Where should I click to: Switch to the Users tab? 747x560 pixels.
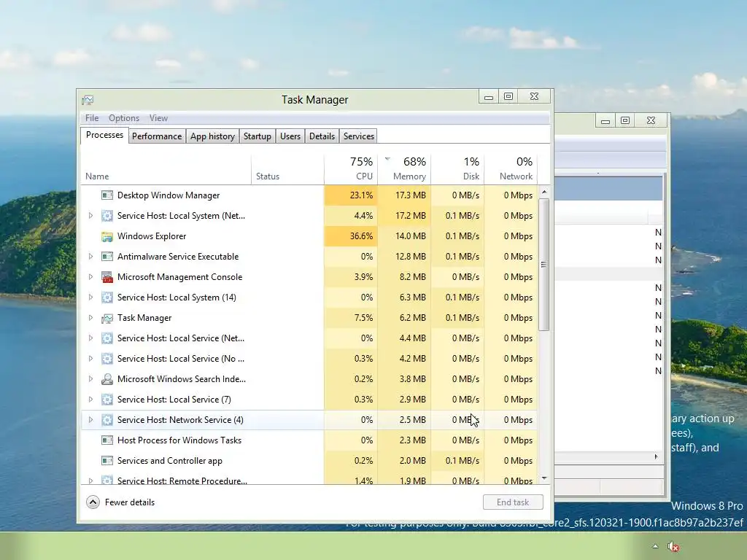click(x=290, y=136)
